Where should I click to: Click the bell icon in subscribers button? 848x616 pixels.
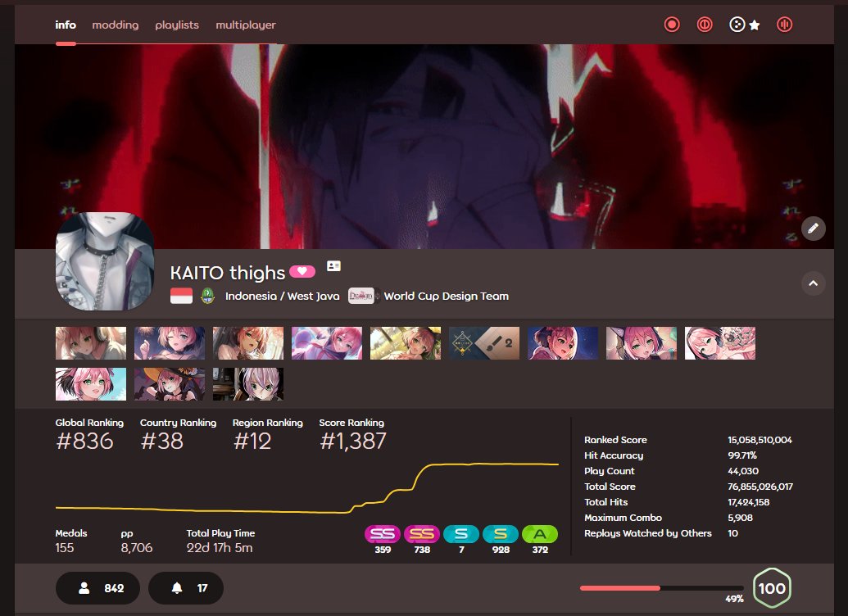tap(177, 588)
